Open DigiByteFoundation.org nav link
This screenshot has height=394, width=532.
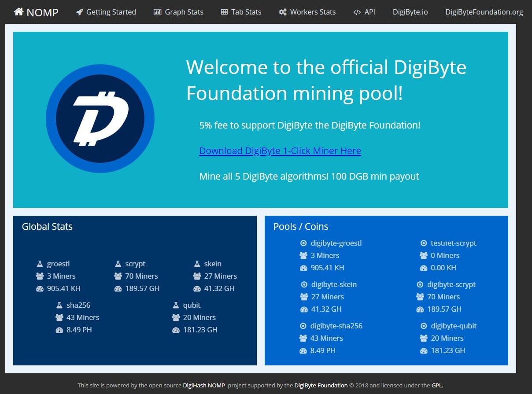(484, 12)
